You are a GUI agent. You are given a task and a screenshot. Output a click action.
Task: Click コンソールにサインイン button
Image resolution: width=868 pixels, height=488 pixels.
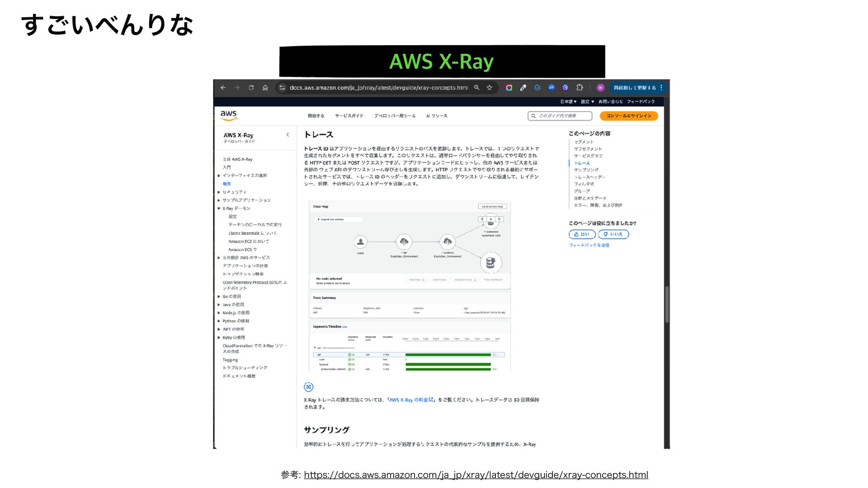coord(628,116)
